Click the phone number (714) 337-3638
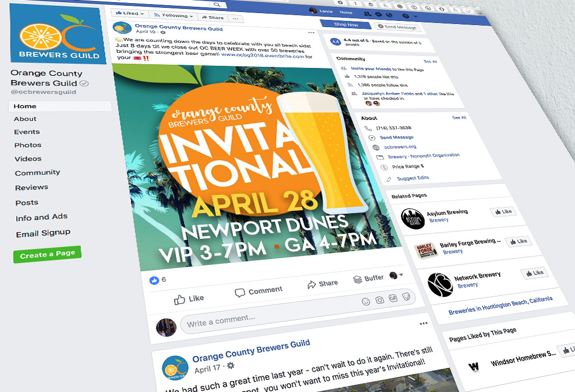Viewport: 575px width, 392px height. pyautogui.click(x=394, y=128)
